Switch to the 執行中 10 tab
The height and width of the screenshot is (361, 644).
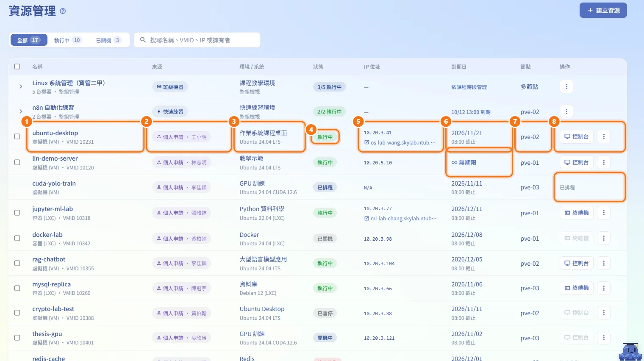pos(67,40)
